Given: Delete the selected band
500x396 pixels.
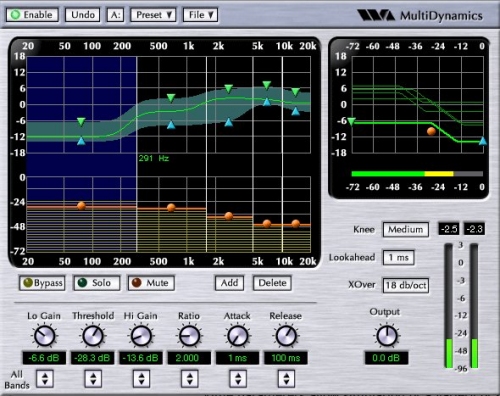Looking at the screenshot, I should tap(272, 283).
